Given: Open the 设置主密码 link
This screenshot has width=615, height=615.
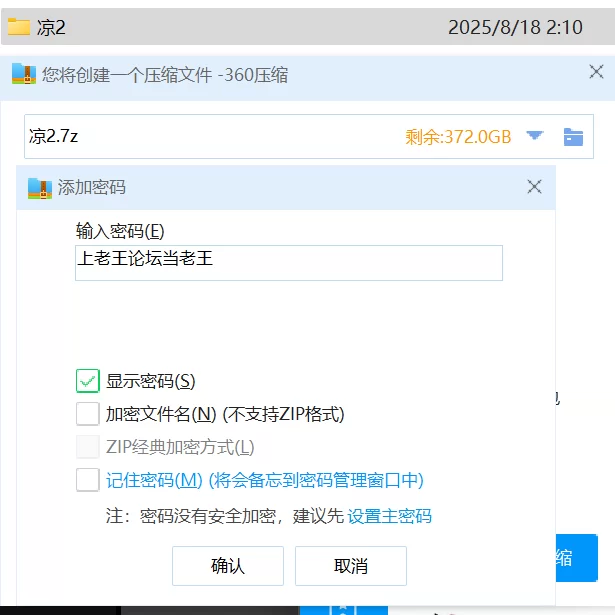Looking at the screenshot, I should pos(389,516).
